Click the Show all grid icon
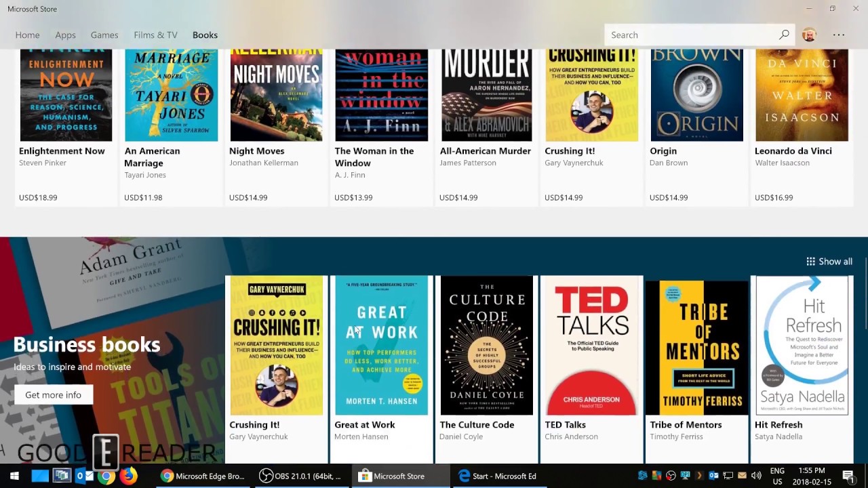Screen dimensions: 868x488 point(810,262)
